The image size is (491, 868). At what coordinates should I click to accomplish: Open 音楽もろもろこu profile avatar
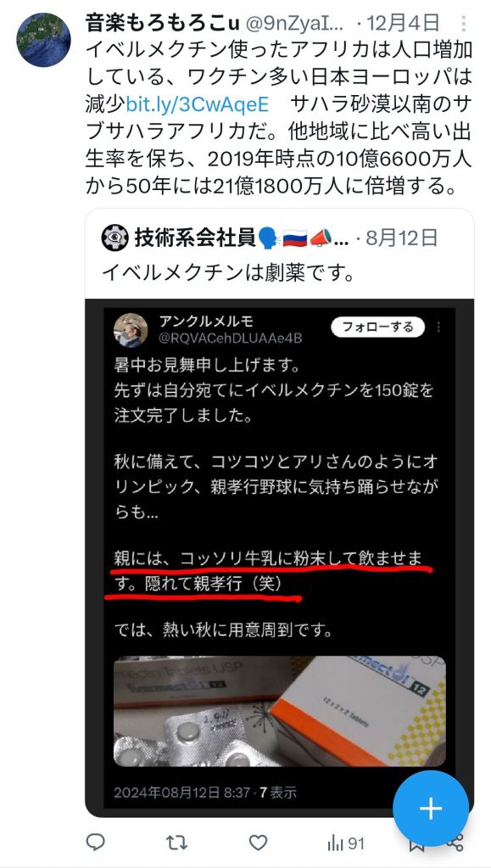[44, 40]
